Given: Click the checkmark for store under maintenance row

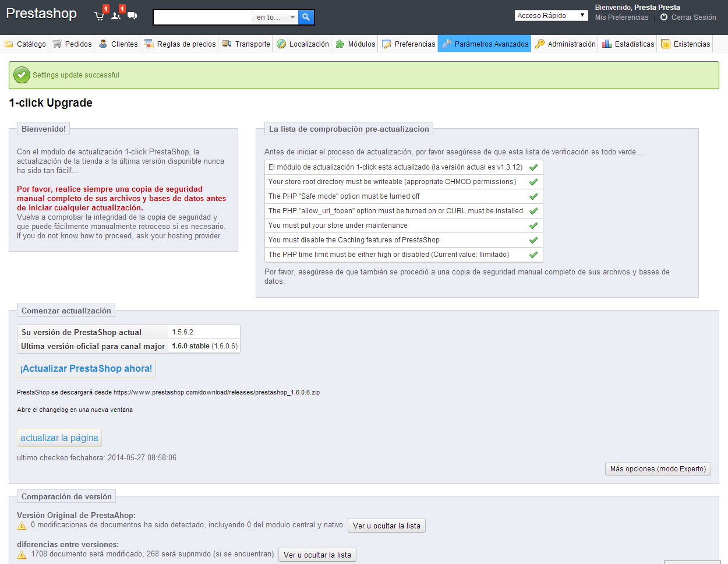Looking at the screenshot, I should 533,225.
